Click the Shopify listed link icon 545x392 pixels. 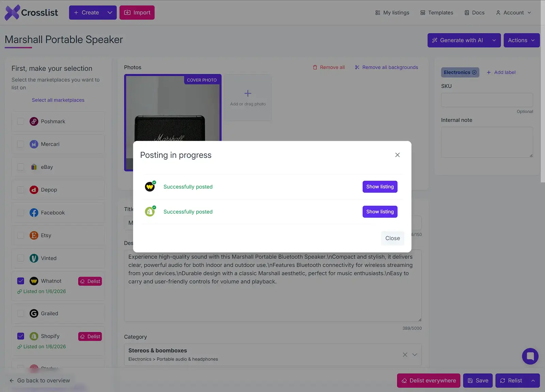tap(19, 347)
